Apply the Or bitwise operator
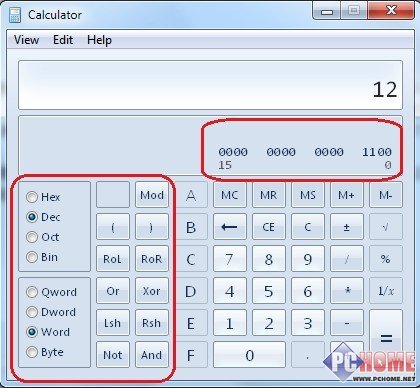This screenshot has width=420, height=388. 113,291
